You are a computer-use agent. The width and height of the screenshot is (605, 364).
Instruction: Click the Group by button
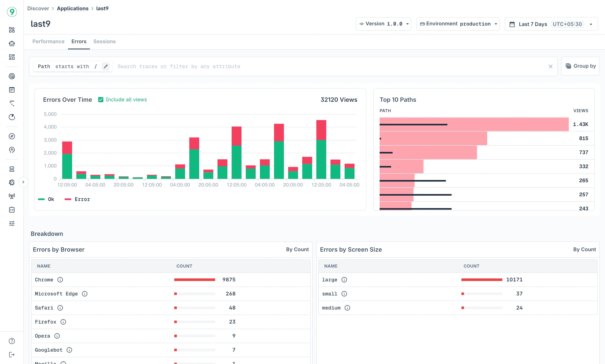[581, 66]
